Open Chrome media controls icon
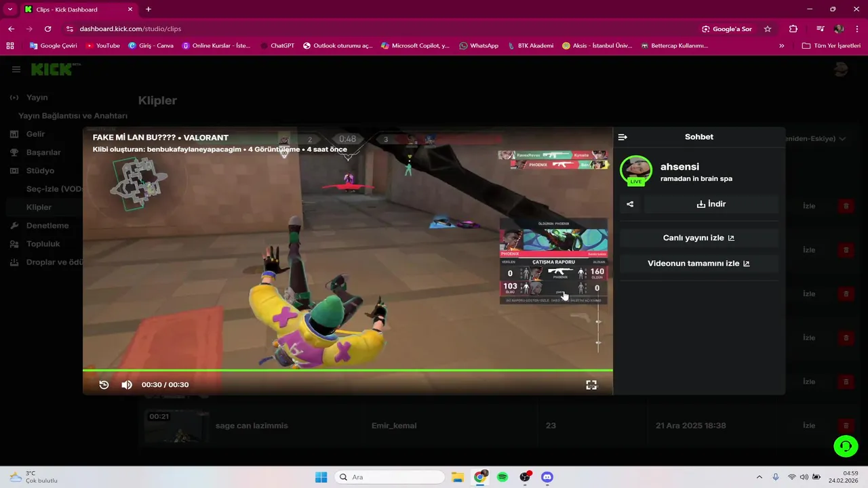Viewport: 868px width, 488px height. click(821, 29)
